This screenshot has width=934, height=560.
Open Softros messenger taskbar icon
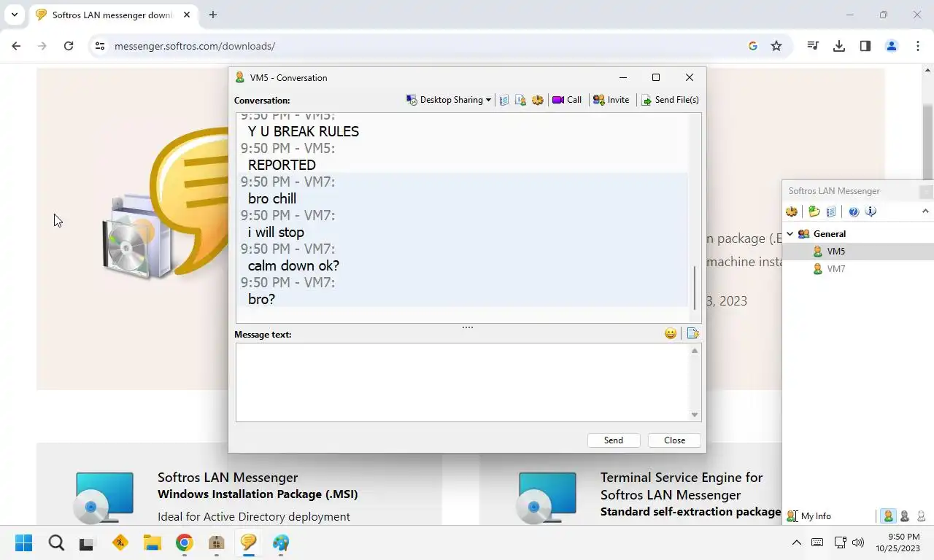[248, 542]
